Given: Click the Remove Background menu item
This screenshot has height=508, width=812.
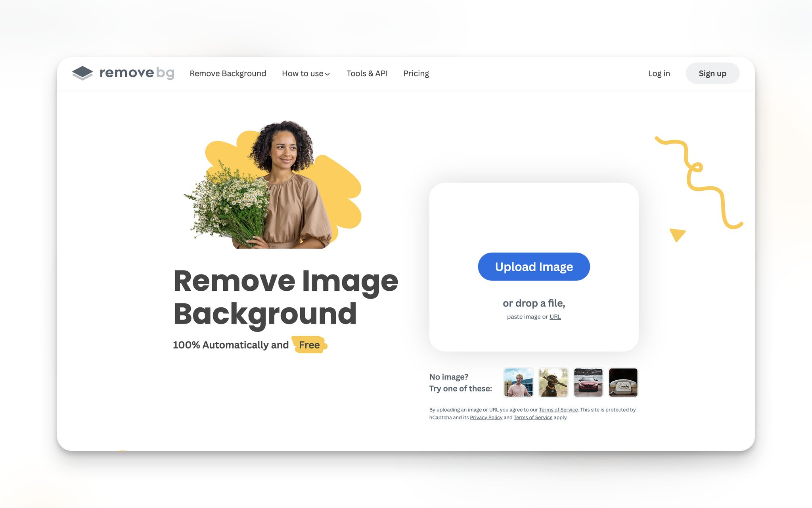Looking at the screenshot, I should click(228, 73).
